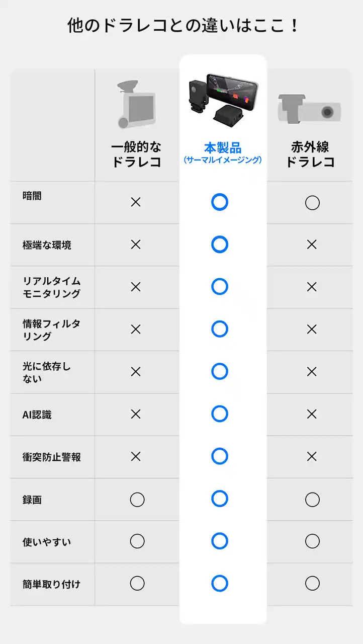The height and width of the screenshot is (644, 363).
Task: Click the 赤外線ドラレコ column heading
Action: (310, 154)
